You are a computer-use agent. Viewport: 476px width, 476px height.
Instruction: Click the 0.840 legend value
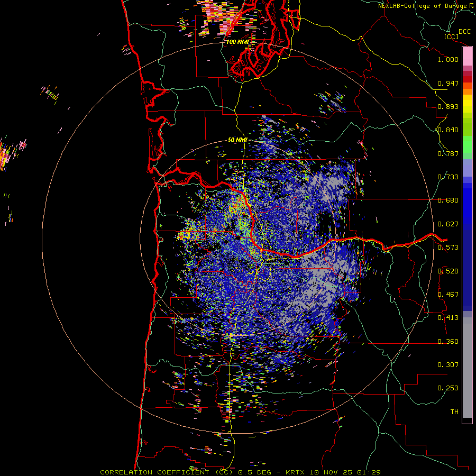(448, 130)
